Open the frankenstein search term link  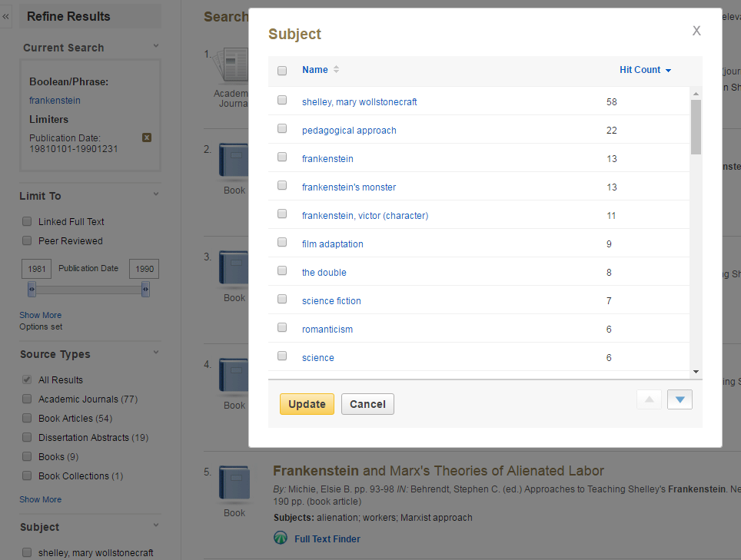click(x=55, y=100)
